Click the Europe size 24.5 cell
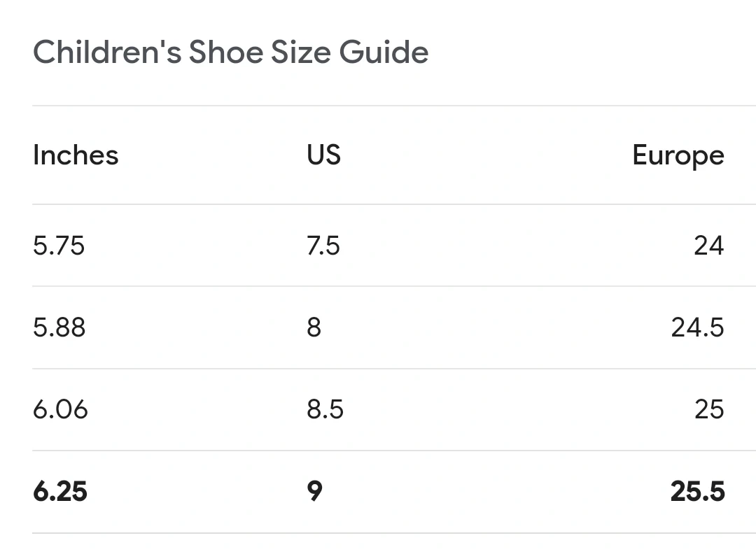This screenshot has width=756, height=552. [x=697, y=327]
